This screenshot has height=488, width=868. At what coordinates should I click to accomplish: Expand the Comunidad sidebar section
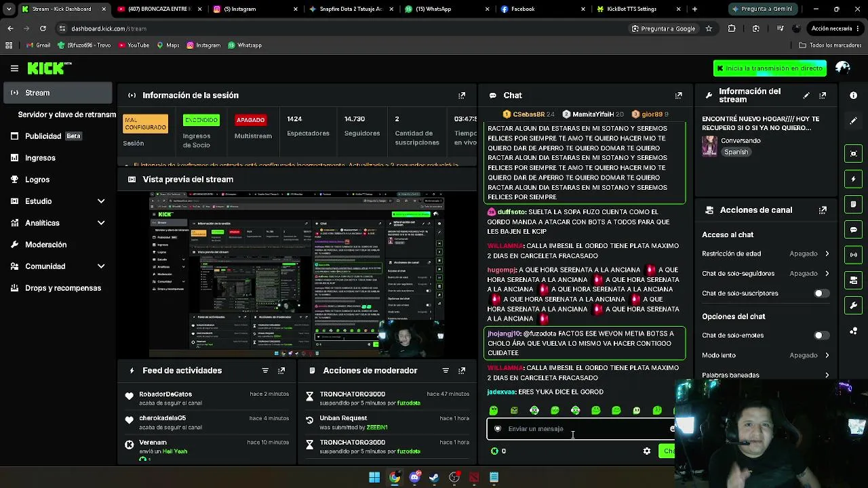(x=58, y=266)
